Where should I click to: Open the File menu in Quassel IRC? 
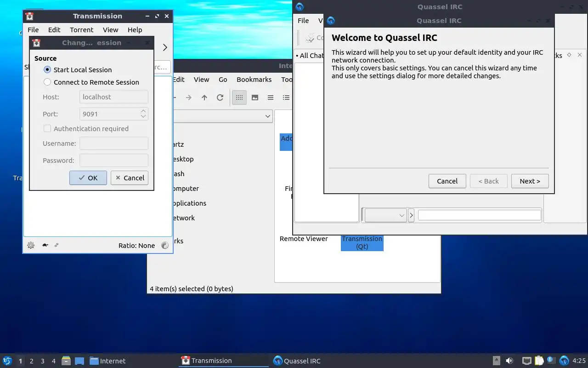point(303,21)
